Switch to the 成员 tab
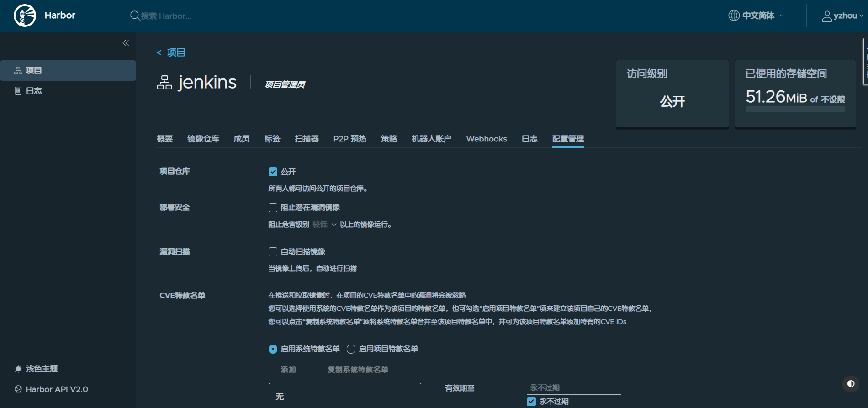The height and width of the screenshot is (408, 868). [x=242, y=139]
